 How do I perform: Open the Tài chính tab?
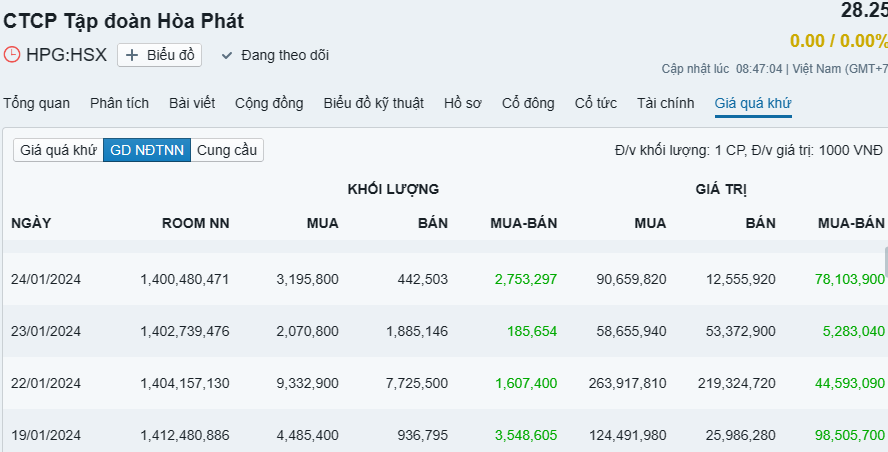(665, 103)
